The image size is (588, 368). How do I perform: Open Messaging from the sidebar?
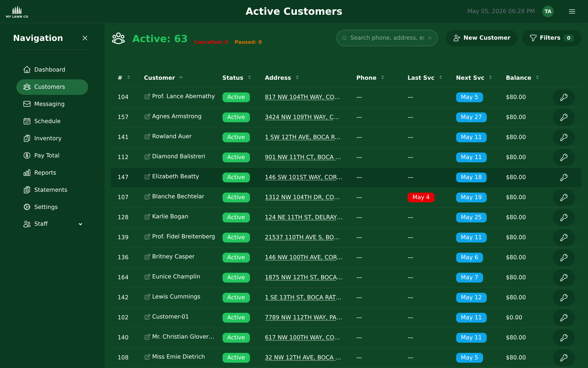pos(52,104)
